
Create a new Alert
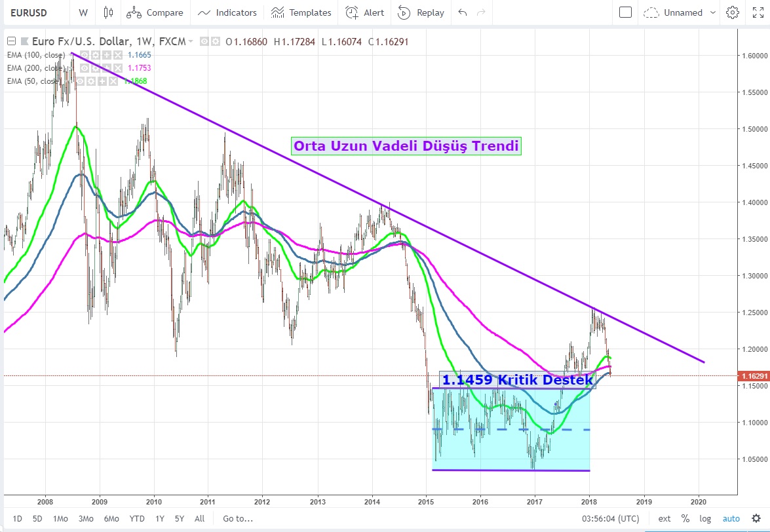(365, 12)
